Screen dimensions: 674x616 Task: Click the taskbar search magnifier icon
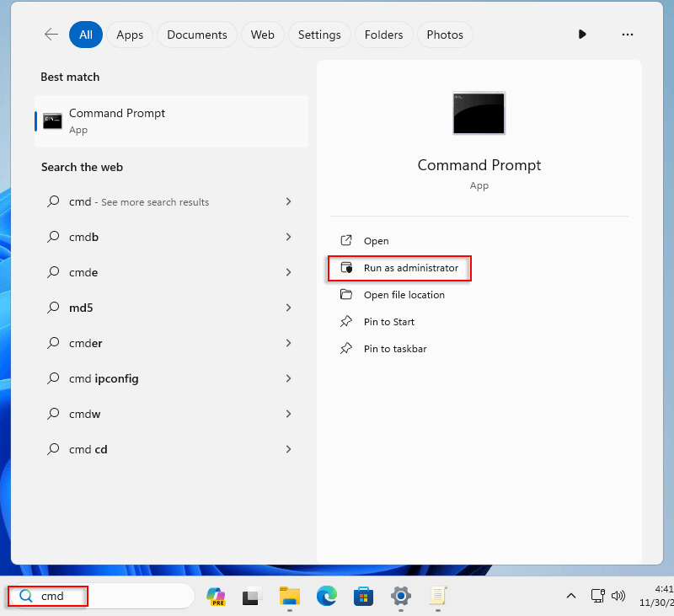pos(26,597)
